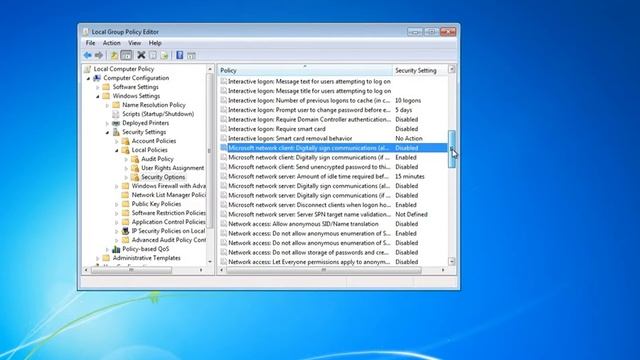Click the Export List toolbar icon
640x360 pixels.
coord(164,55)
